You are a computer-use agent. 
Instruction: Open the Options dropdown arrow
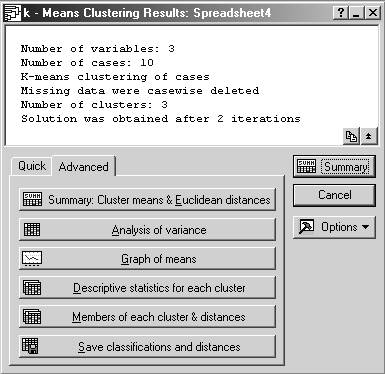click(x=366, y=227)
